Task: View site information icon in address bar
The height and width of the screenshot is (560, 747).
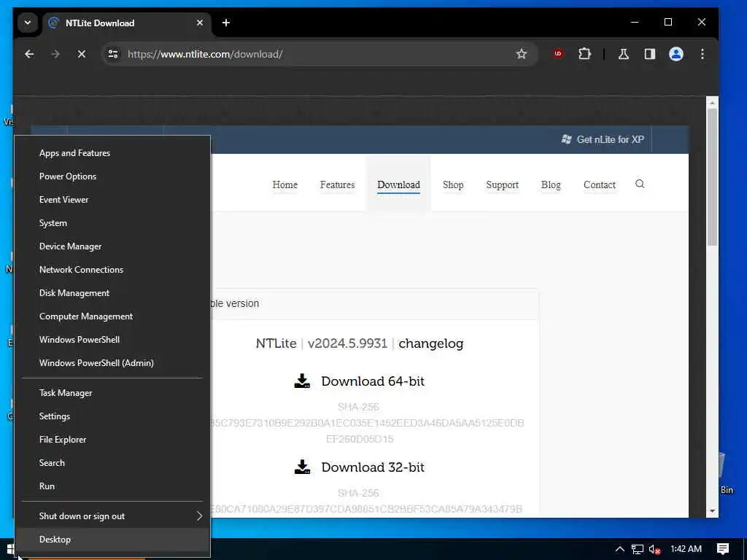Action: pyautogui.click(x=113, y=54)
